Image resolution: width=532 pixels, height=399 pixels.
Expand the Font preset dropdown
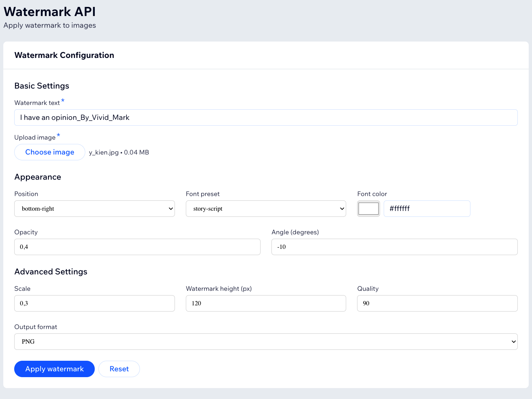pos(266,209)
